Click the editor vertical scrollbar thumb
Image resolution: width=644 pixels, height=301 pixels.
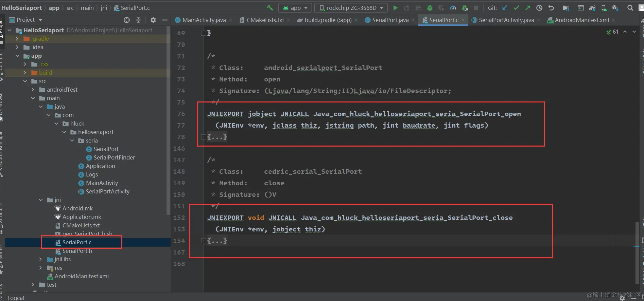[x=637, y=252]
